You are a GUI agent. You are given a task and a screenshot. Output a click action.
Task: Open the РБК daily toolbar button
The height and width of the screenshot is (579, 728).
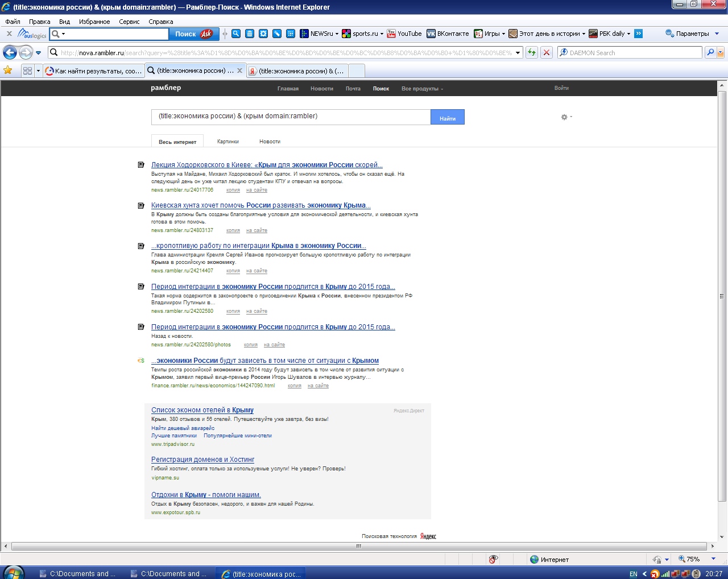tap(610, 34)
